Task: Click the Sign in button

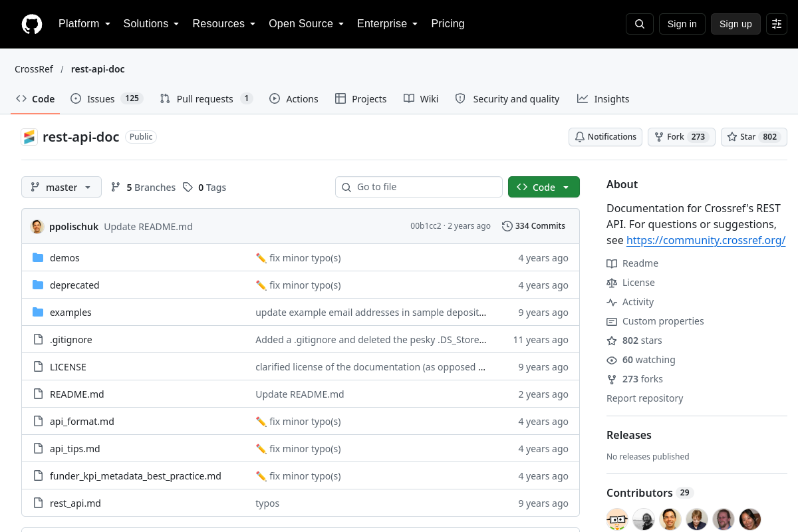Action: tap(682, 24)
